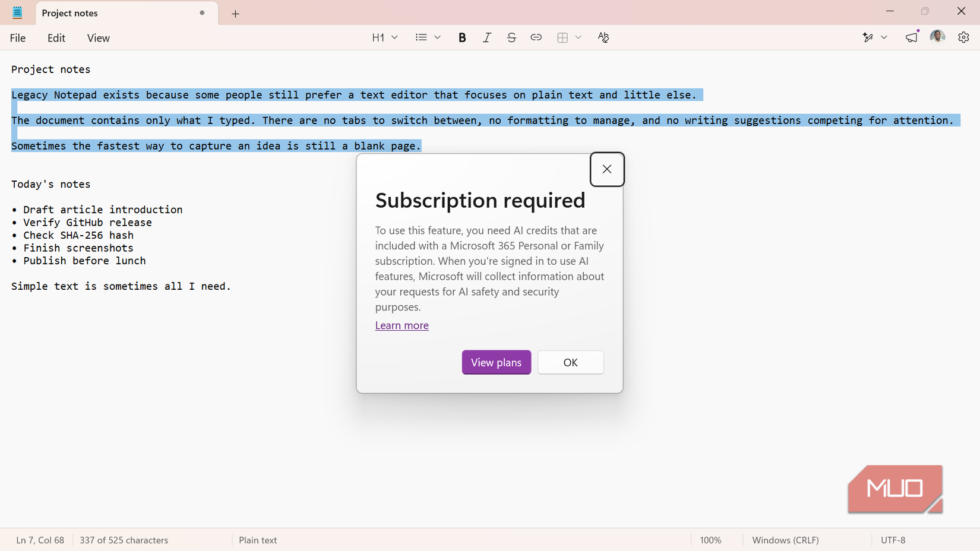Screen dimensions: 980x551
Task: Click the UTF-8 encoding indicator
Action: [x=893, y=540]
